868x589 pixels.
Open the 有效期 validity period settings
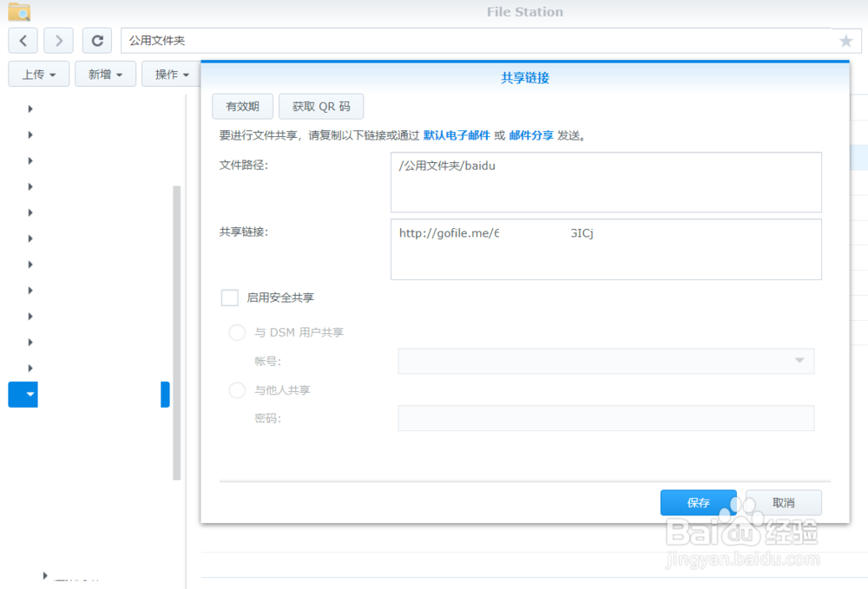coord(242,106)
